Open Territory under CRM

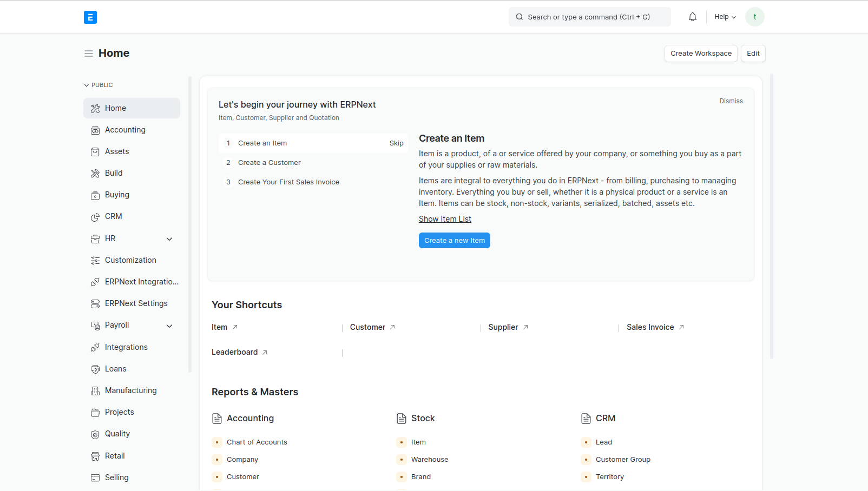tap(610, 477)
